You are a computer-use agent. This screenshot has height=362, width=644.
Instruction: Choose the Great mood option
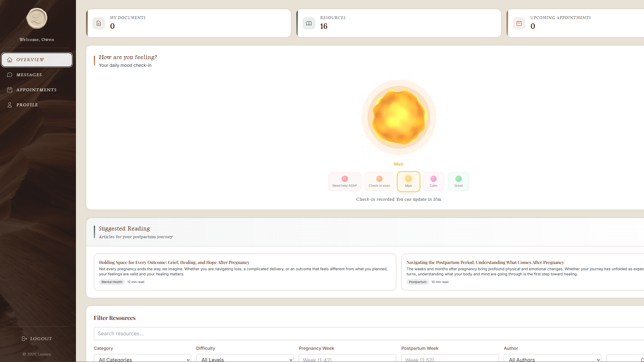coord(458,182)
